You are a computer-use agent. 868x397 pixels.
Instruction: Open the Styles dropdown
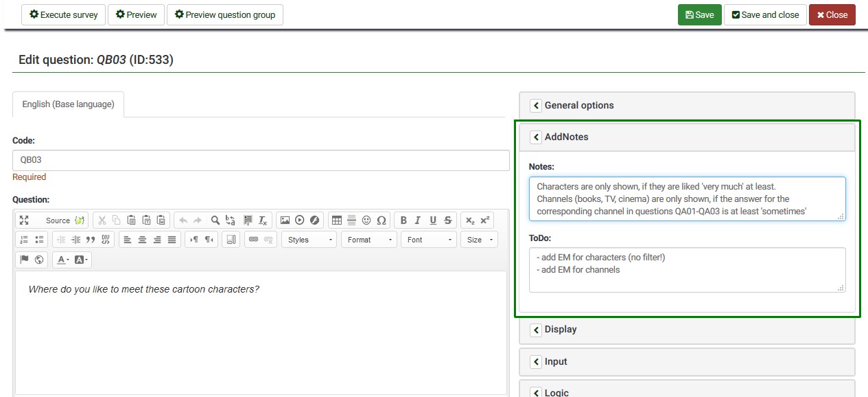[309, 240]
